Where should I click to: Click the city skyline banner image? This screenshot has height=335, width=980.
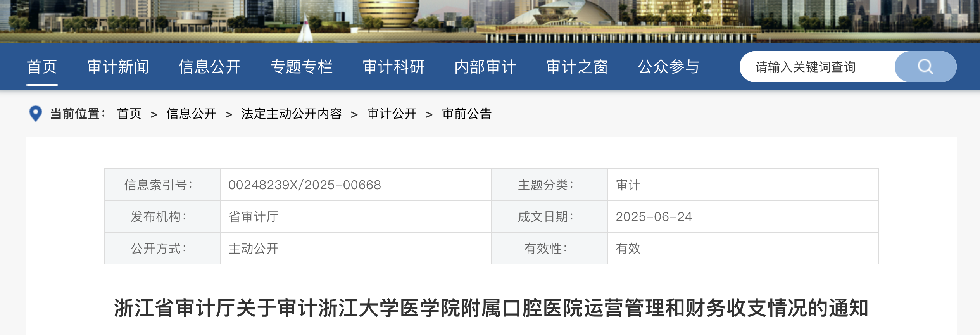[x=490, y=21]
